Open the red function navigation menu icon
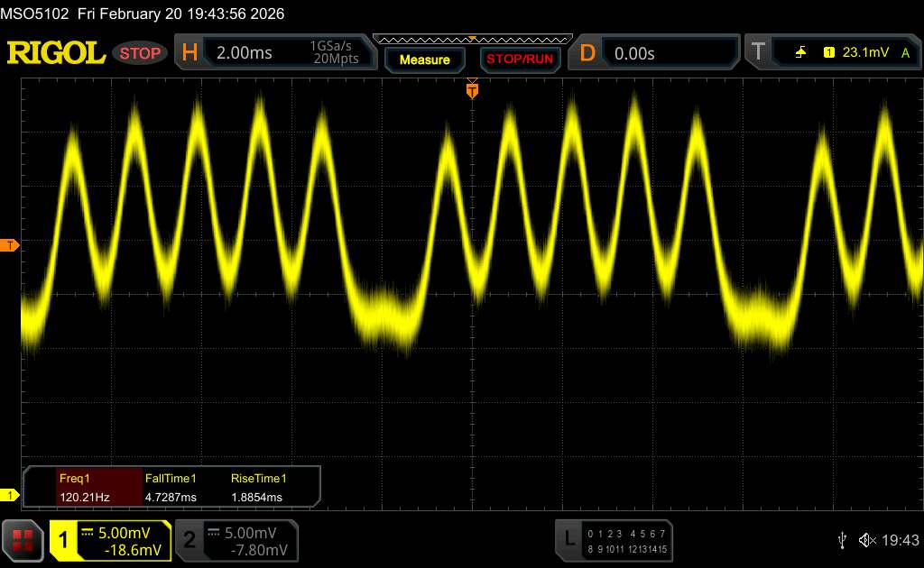This screenshot has width=924, height=568. pyautogui.click(x=23, y=540)
